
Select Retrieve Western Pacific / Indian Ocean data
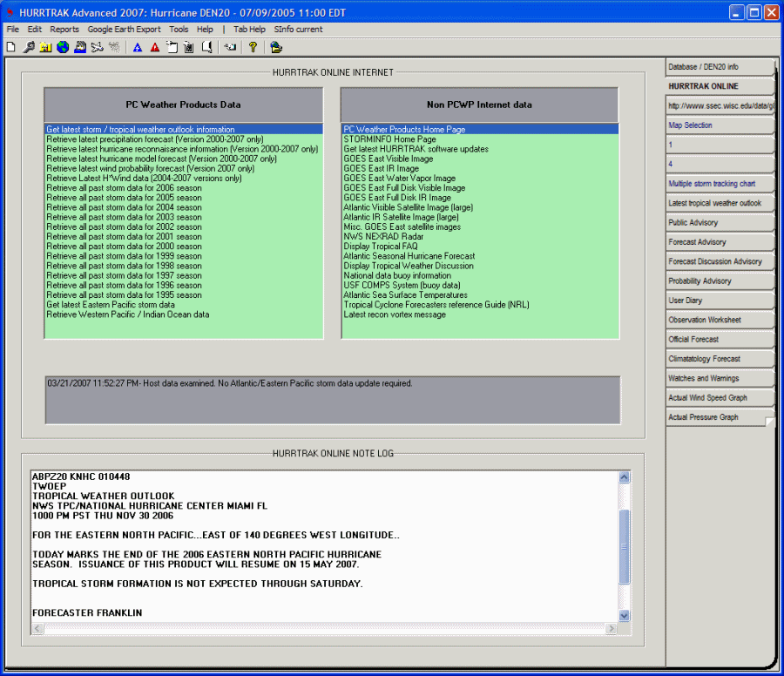184,314
